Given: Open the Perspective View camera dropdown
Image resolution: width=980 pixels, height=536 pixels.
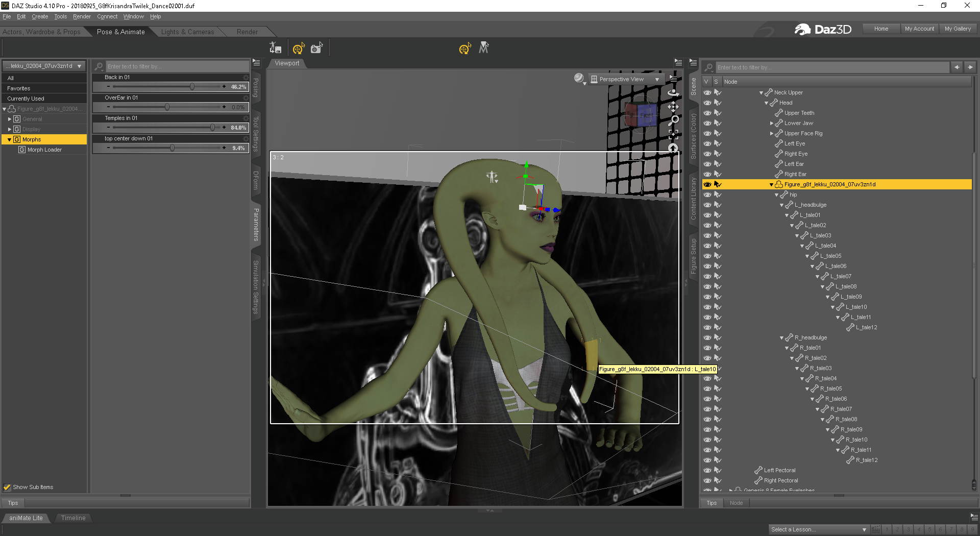Looking at the screenshot, I should click(626, 79).
